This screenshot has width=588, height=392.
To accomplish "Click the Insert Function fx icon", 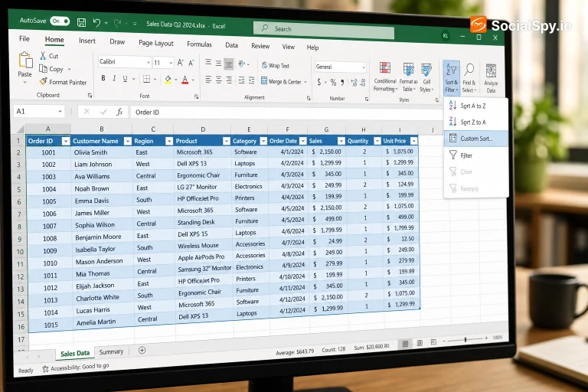I will tap(119, 112).
